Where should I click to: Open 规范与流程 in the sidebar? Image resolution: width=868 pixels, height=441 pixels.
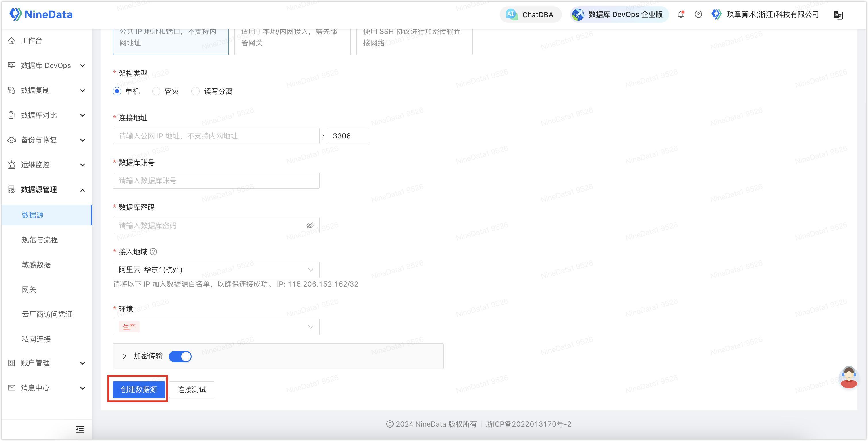[40, 240]
